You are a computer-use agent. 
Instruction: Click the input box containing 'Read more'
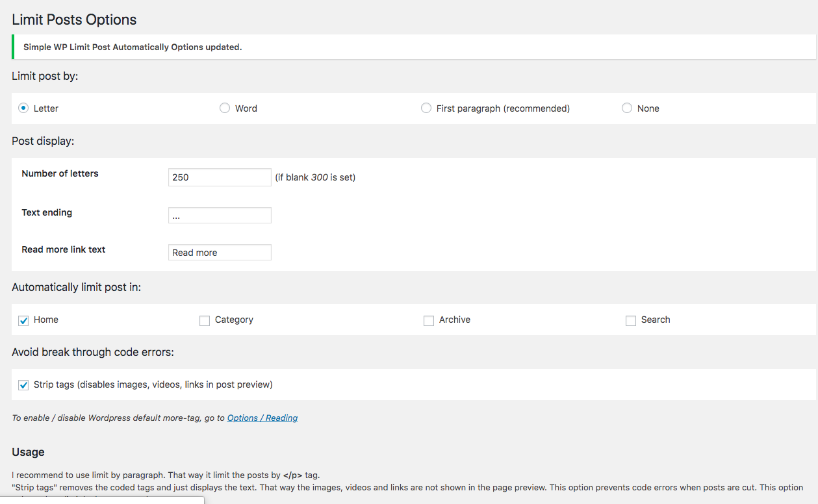(220, 253)
